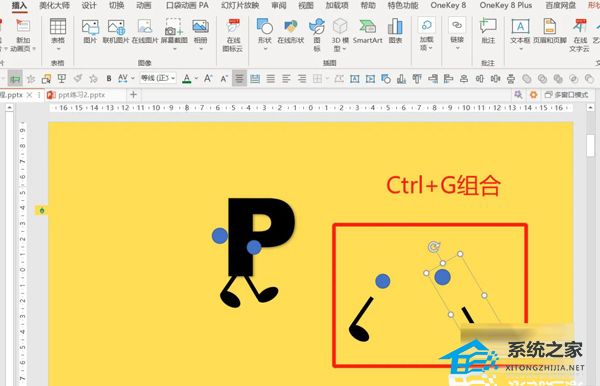
Task: Expand the 链接 dropdown arrow
Action: click(x=457, y=49)
